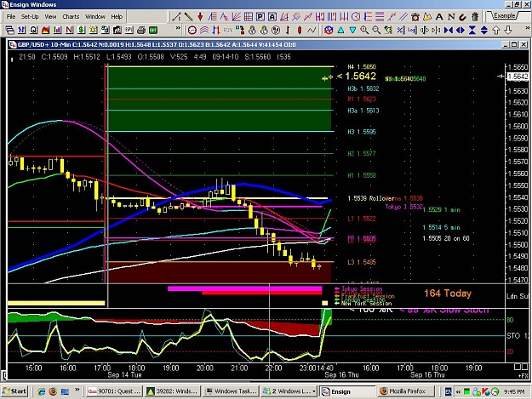The width and height of the screenshot is (532, 399).
Task: Open the bar chart icon in toolbar
Action: (x=57, y=30)
